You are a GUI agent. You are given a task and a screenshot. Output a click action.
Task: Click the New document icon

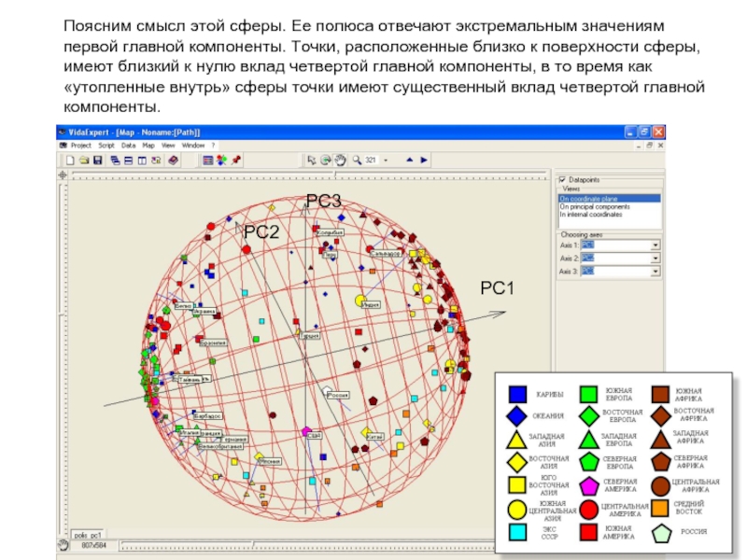(70, 160)
